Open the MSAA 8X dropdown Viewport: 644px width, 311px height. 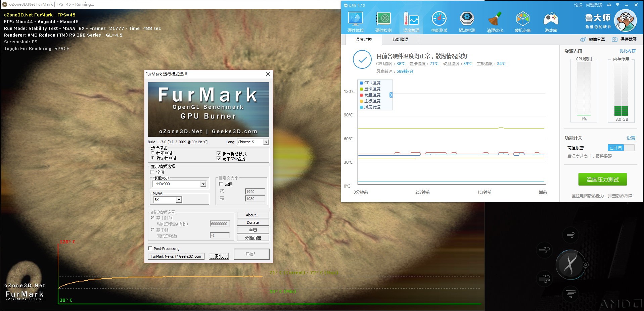coord(168,200)
